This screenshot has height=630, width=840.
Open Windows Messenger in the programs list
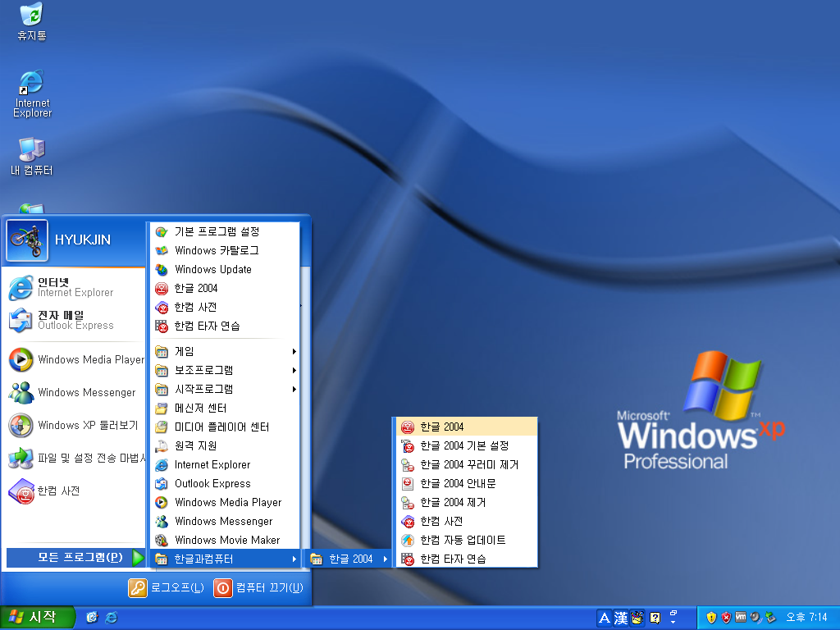click(225, 521)
